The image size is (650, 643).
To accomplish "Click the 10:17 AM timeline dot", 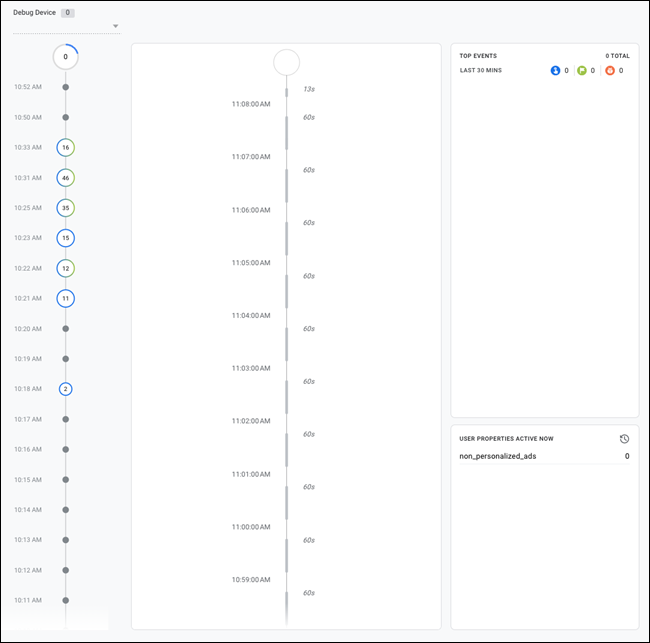I will pyautogui.click(x=65, y=419).
